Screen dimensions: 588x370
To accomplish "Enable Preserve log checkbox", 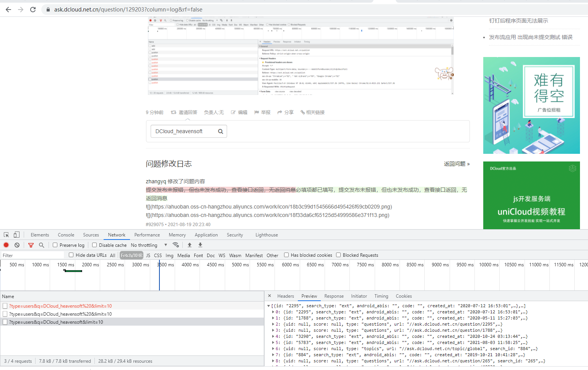I will [x=55, y=245].
